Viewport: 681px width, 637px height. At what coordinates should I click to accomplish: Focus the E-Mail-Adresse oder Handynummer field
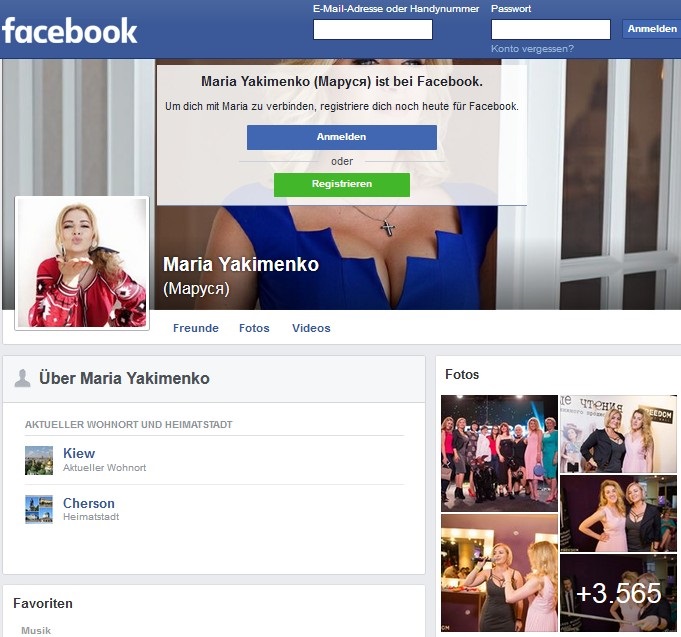click(x=373, y=30)
